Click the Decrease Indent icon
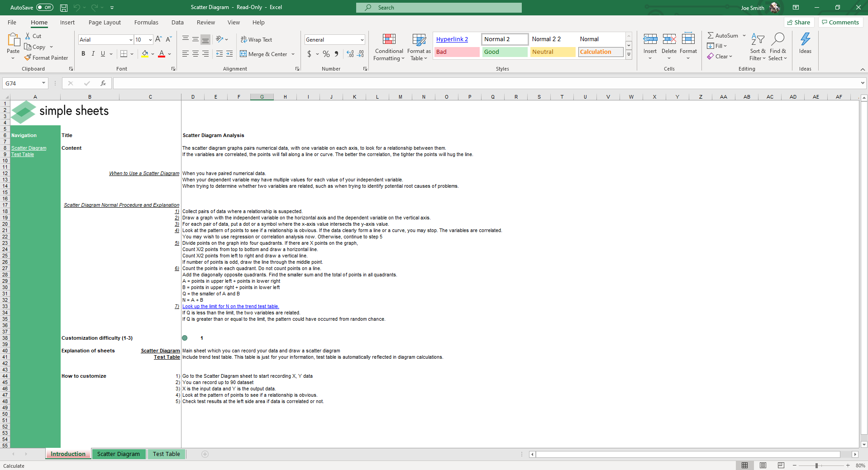868x470 pixels. [219, 54]
